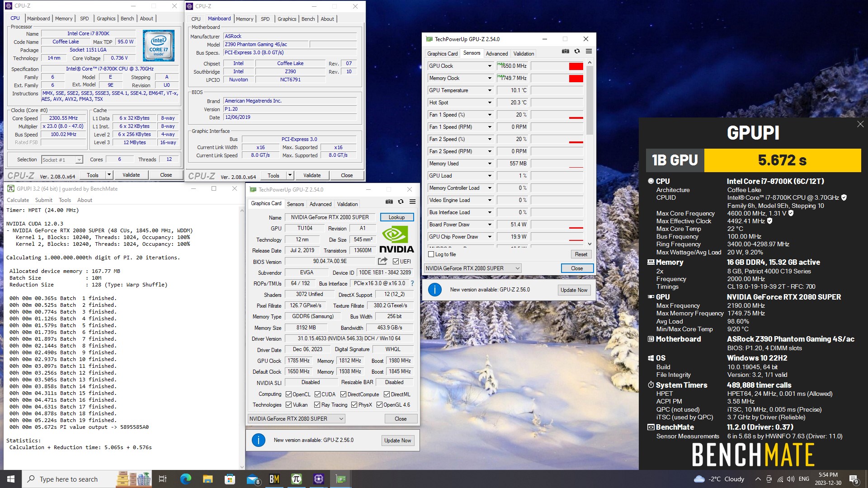Click Update Now in GPU-Z Sensors window

click(574, 290)
